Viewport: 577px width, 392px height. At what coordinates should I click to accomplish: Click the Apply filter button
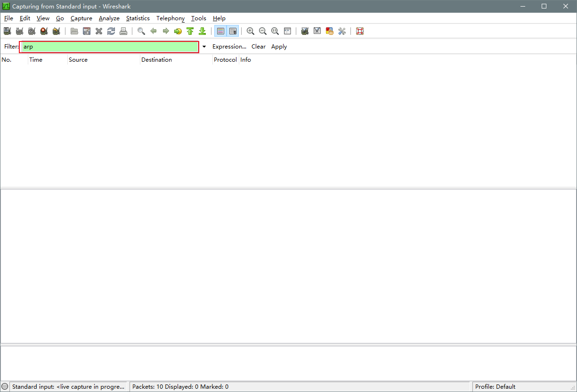[279, 47]
